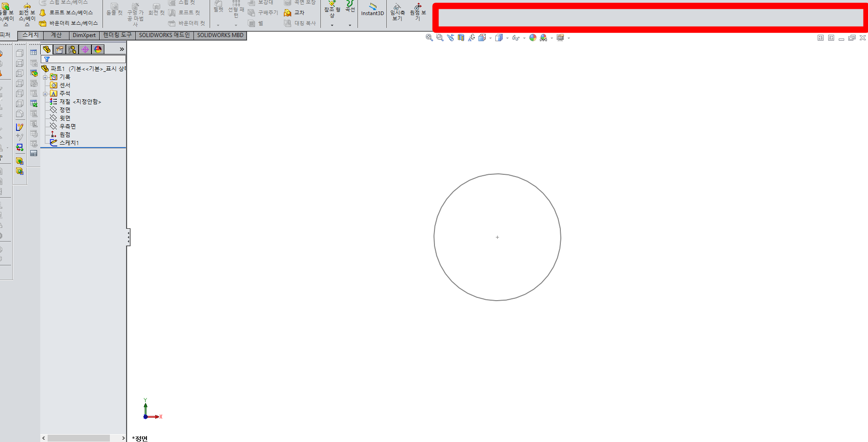The image size is (868, 442).
Task: Activate the Zoom to Area tool
Action: [x=440, y=38]
